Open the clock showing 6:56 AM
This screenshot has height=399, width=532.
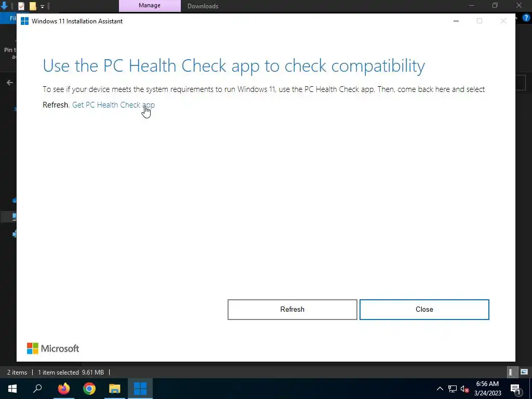[487, 389]
